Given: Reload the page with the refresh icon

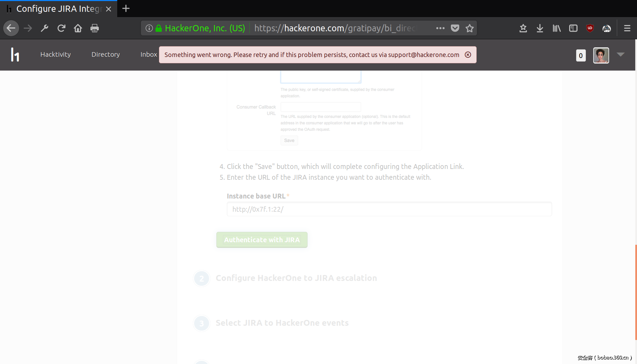Looking at the screenshot, I should click(61, 28).
